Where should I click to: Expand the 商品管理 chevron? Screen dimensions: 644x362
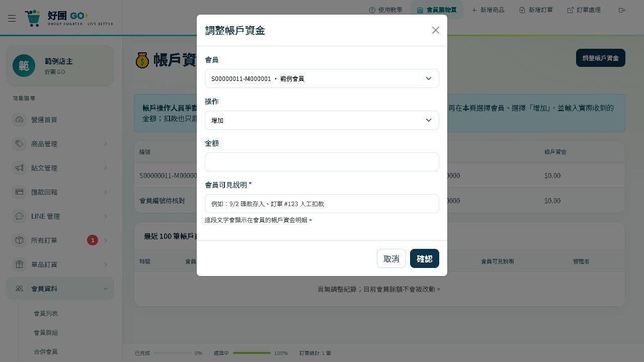coord(106,144)
